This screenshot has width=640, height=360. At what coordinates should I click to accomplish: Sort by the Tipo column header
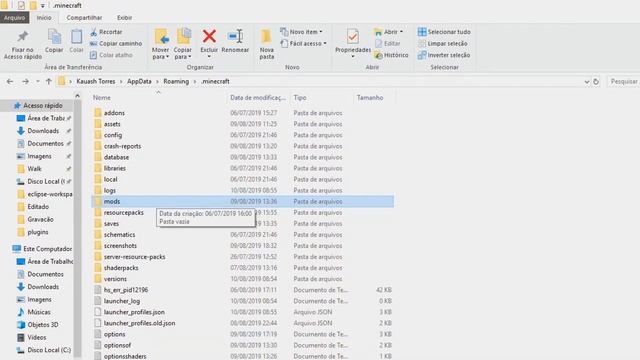[x=322, y=98]
